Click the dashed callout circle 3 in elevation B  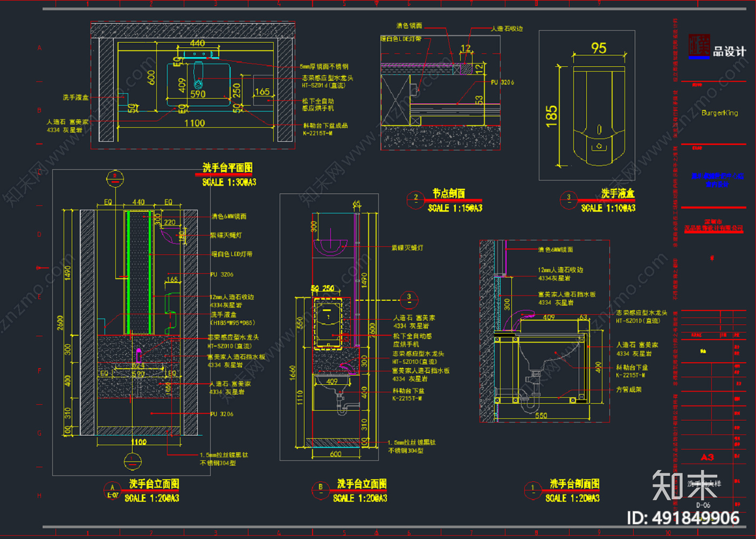(409, 299)
